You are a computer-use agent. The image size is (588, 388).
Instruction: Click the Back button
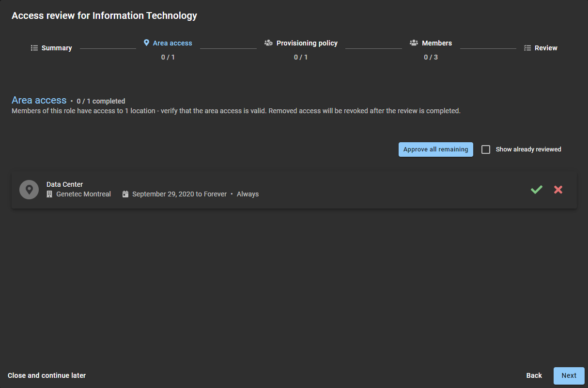tap(534, 375)
